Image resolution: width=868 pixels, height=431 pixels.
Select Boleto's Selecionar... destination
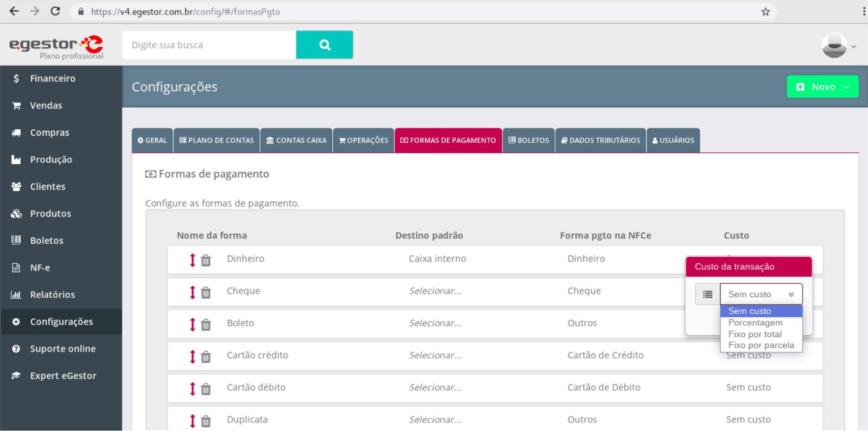435,323
